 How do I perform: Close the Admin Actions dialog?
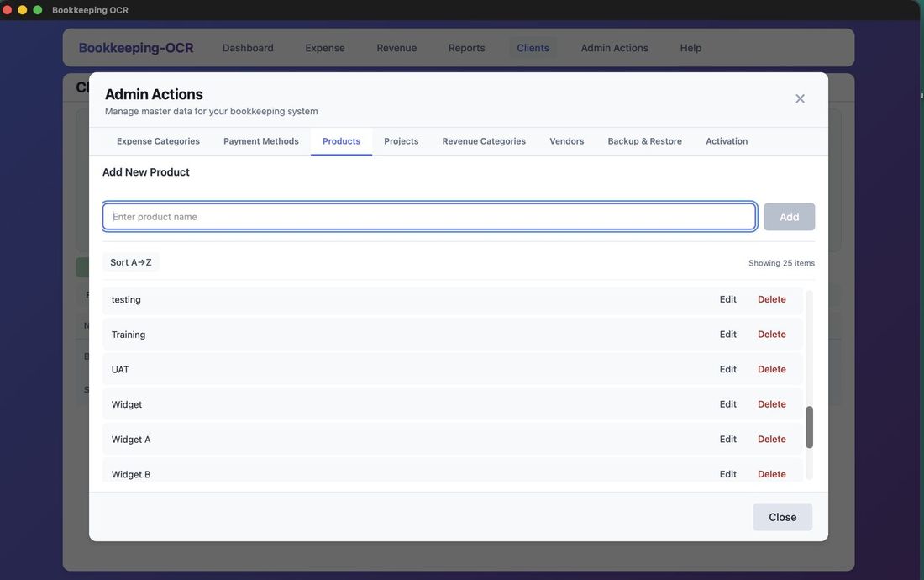click(x=781, y=517)
